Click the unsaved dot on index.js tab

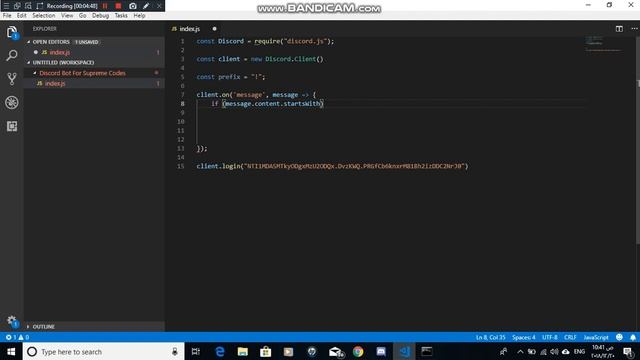tap(214, 29)
